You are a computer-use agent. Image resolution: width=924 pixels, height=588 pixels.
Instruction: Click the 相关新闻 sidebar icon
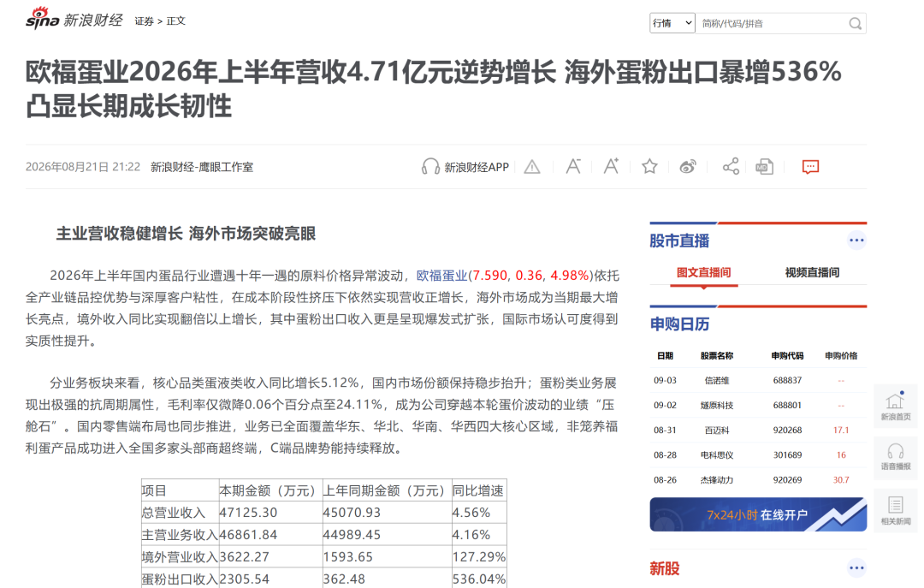(895, 510)
